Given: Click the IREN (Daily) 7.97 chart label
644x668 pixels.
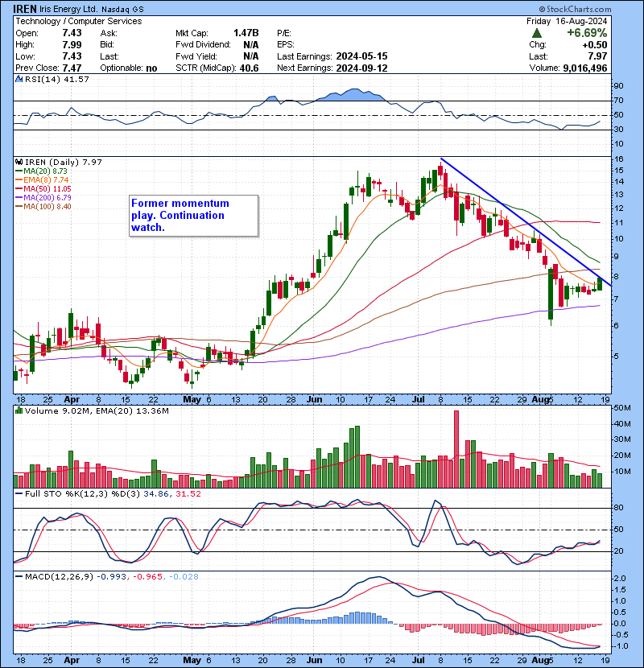Looking at the screenshot, I should [x=63, y=162].
